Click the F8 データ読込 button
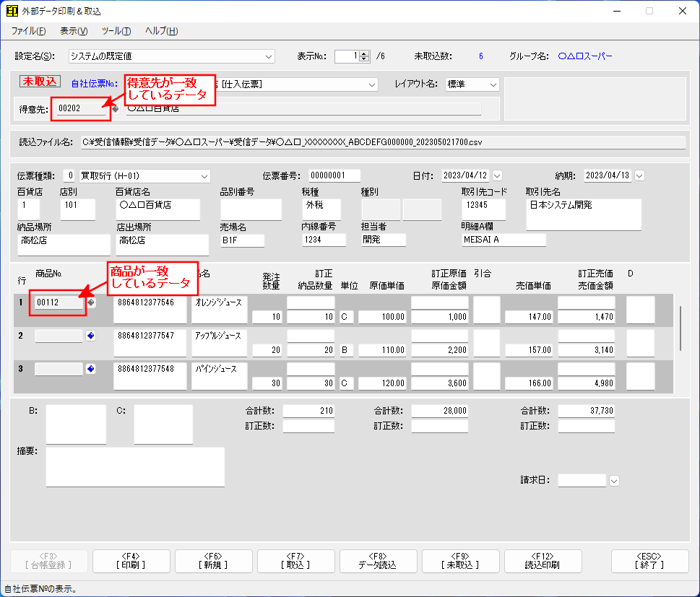Image resolution: width=700 pixels, height=597 pixels. tap(378, 561)
